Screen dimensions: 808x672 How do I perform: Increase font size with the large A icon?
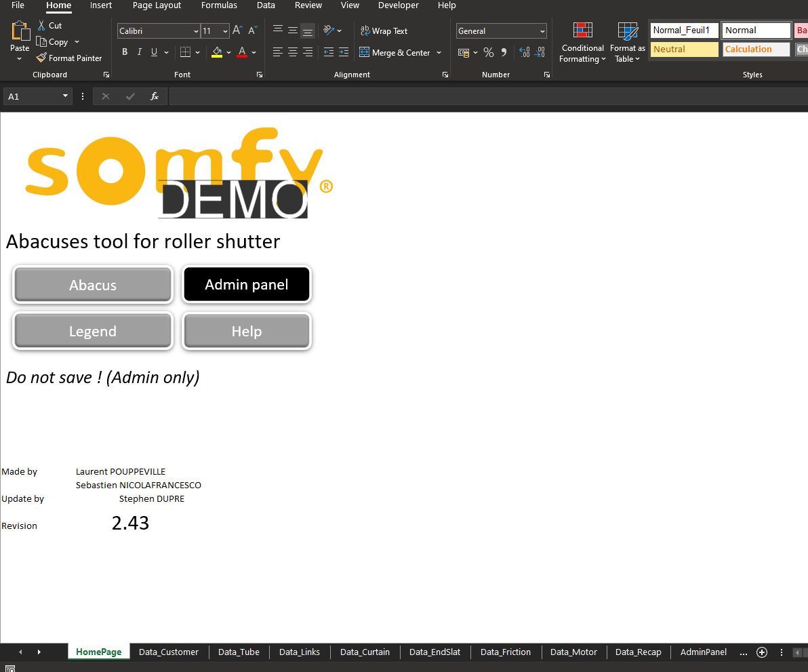[x=237, y=31]
